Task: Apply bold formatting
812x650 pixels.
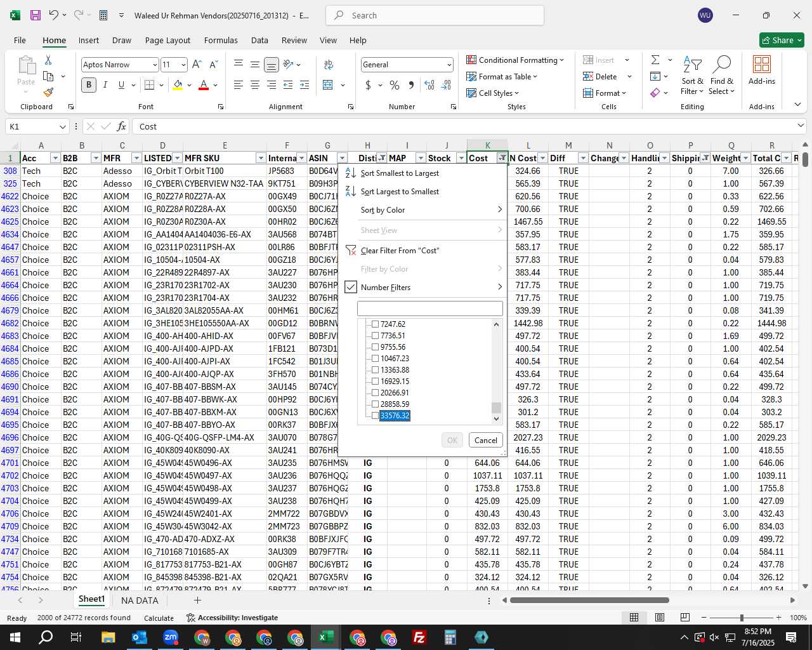Action: pos(89,84)
